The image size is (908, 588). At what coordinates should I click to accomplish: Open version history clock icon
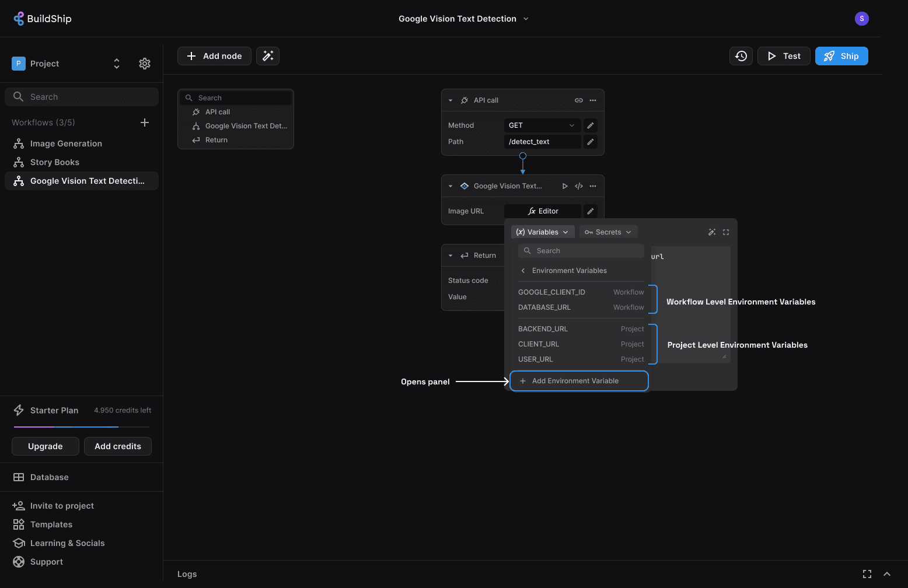coord(741,56)
